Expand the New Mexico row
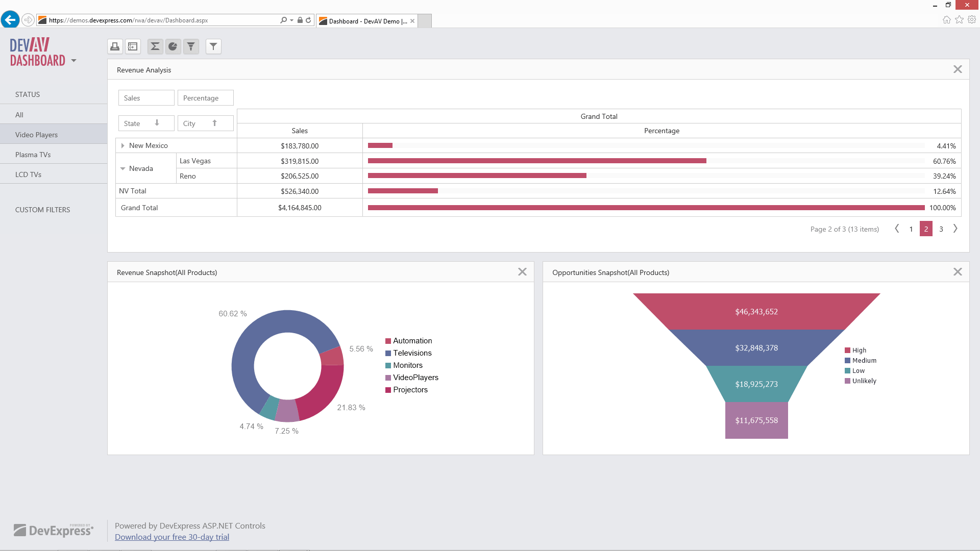The image size is (980, 551). 122,145
